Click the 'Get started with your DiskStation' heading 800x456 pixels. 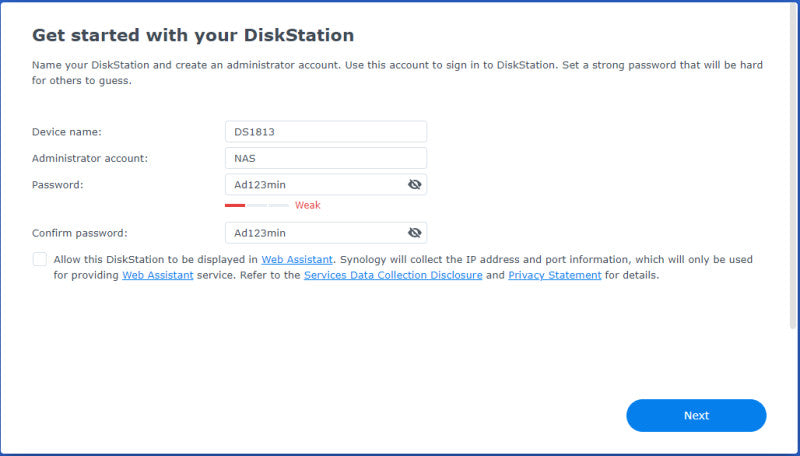(193, 35)
